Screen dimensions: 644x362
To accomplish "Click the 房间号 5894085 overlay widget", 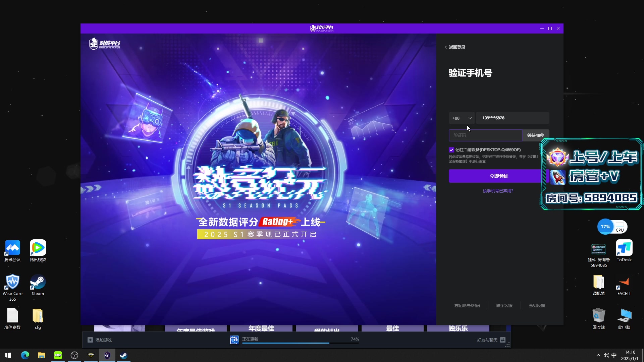I will tap(591, 174).
